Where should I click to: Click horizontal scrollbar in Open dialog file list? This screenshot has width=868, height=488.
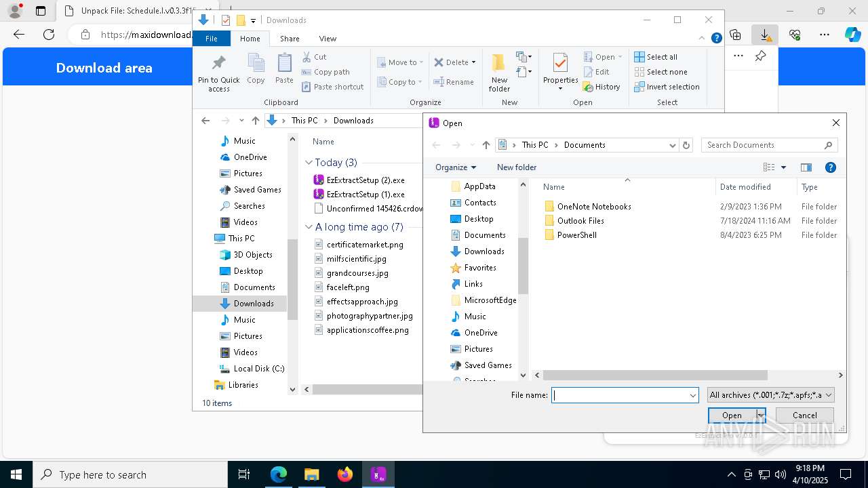coord(654,375)
